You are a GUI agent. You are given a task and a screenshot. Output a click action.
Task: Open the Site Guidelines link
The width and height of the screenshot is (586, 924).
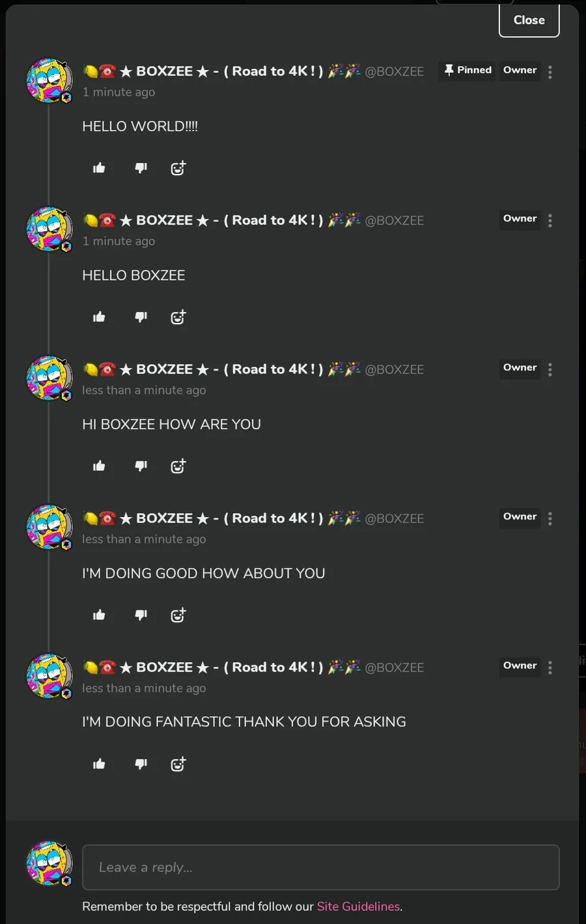pos(358,906)
